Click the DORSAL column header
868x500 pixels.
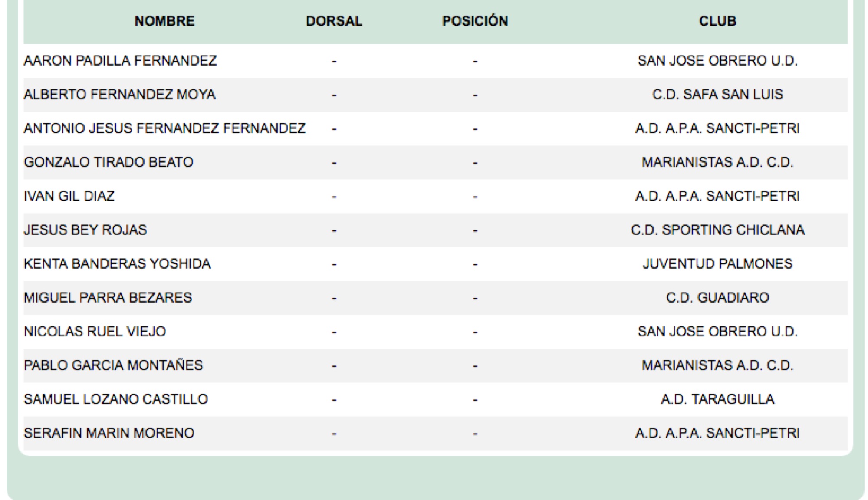(334, 21)
